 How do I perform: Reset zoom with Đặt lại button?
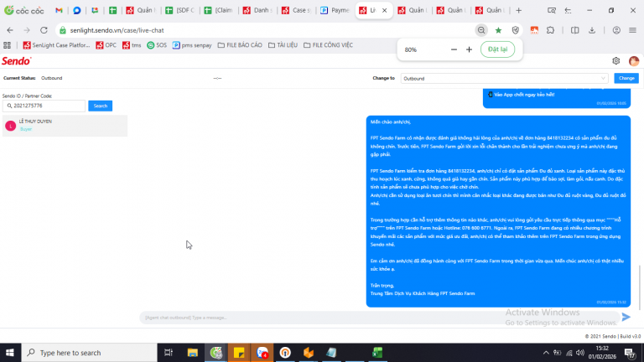tap(497, 49)
